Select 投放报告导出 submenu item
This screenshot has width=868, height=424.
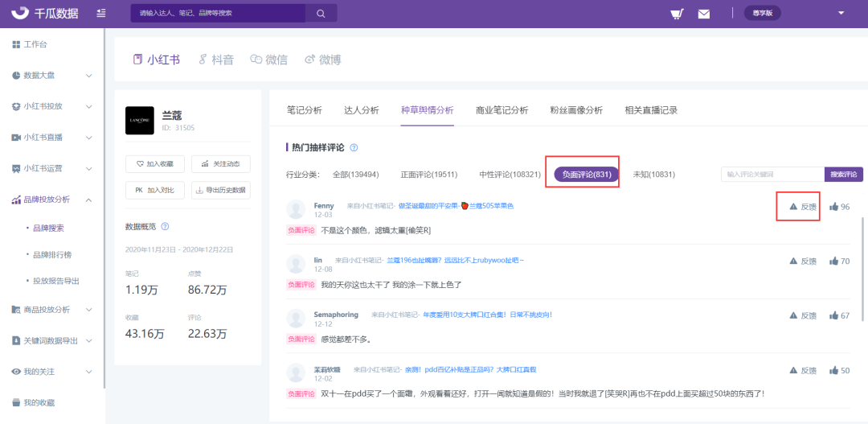tap(56, 281)
